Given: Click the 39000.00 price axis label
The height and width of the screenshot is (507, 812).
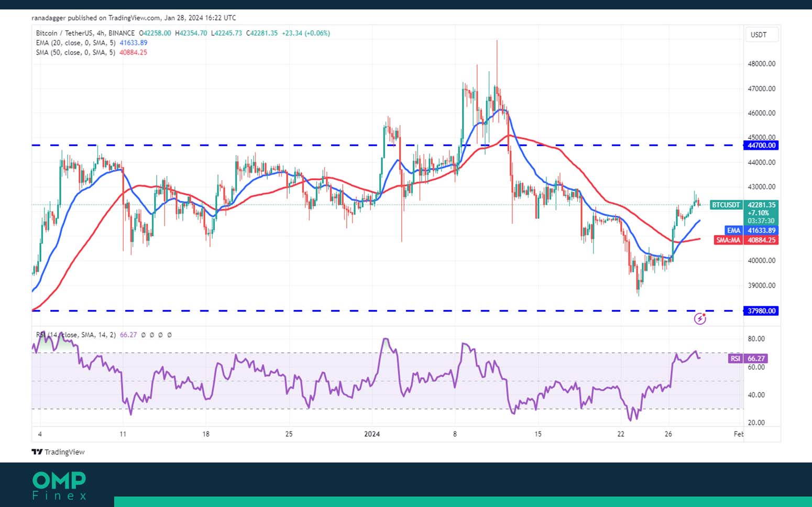Looking at the screenshot, I should point(761,285).
